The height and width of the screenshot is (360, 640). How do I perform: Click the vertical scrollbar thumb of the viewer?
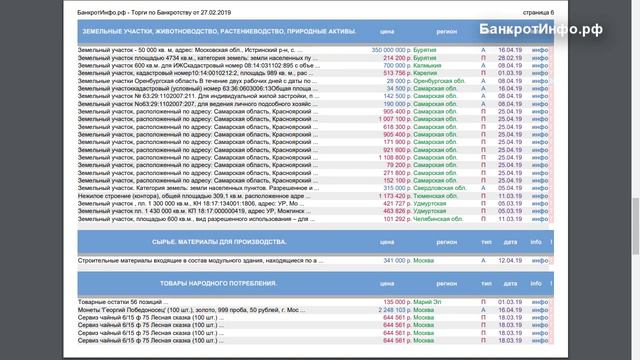pos(636,226)
